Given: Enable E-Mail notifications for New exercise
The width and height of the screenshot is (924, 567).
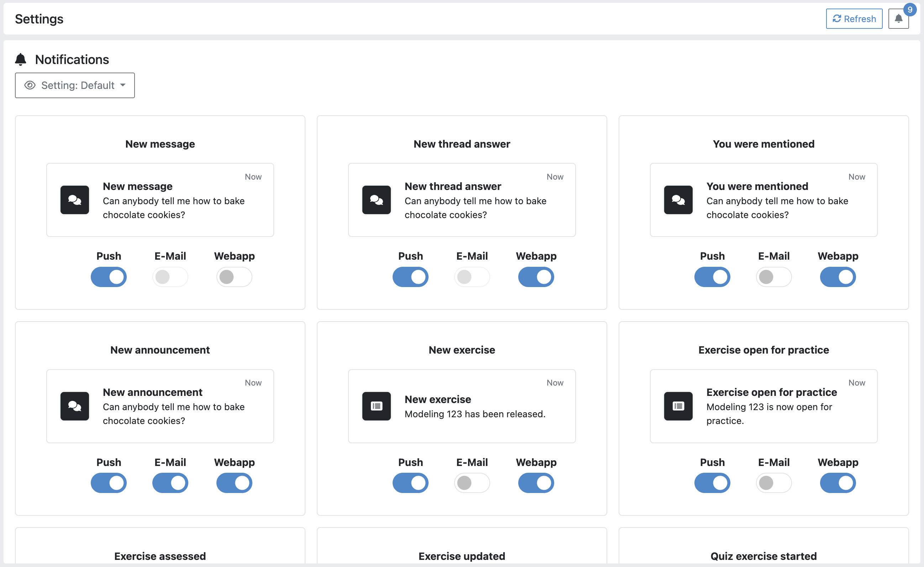Looking at the screenshot, I should [x=472, y=483].
